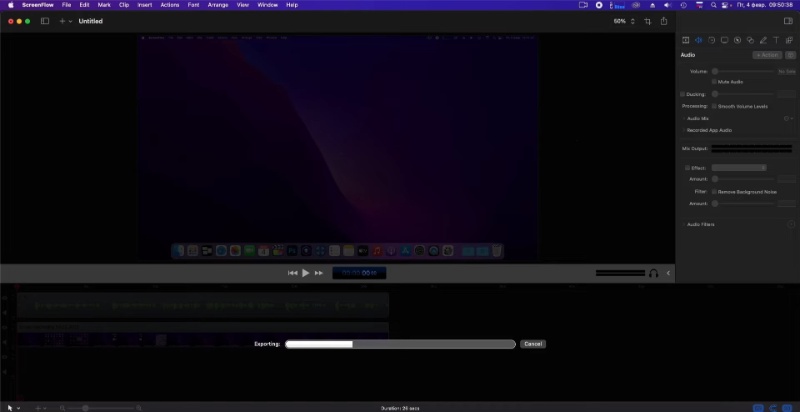This screenshot has width=800, height=412.
Task: Click the Time Machine menu bar icon
Action: (x=684, y=5)
